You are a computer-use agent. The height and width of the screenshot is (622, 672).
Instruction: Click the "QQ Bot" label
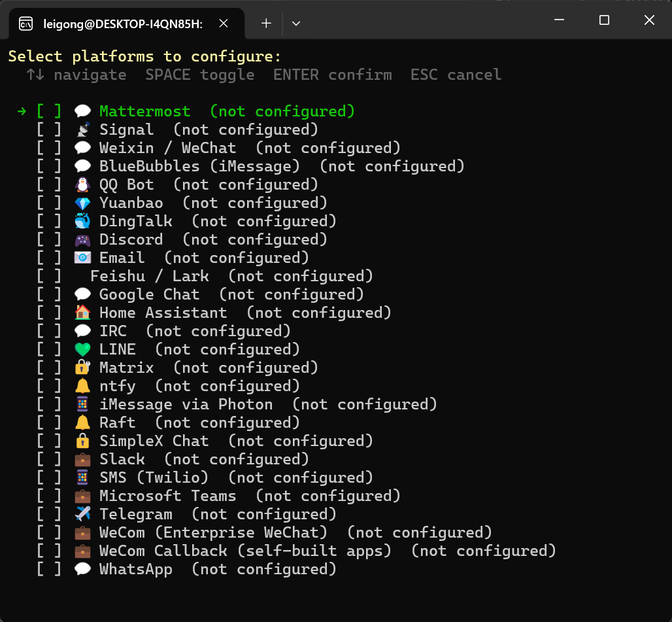pyautogui.click(x=126, y=184)
